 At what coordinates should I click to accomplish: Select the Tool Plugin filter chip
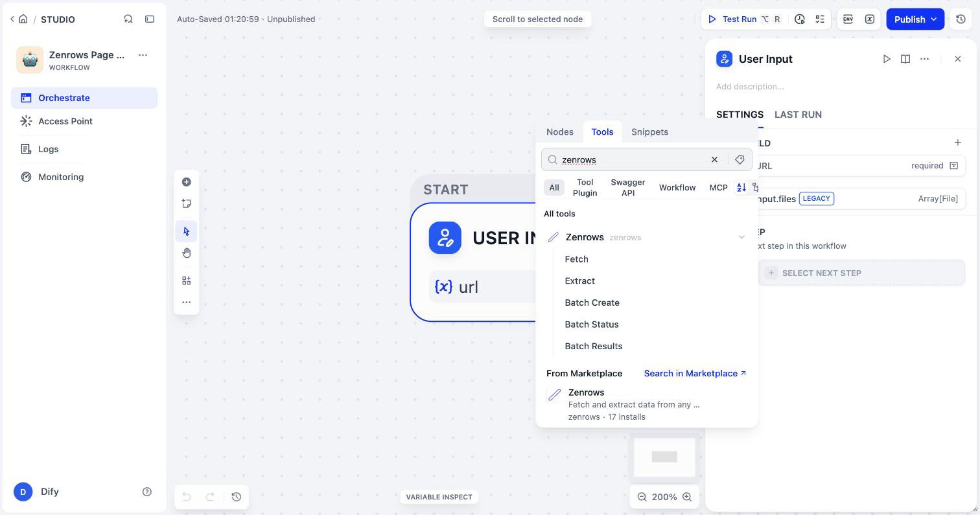(x=585, y=188)
